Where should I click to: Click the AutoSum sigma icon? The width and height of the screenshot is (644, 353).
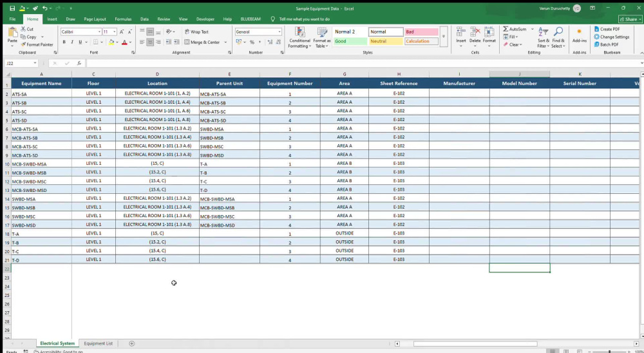point(506,29)
